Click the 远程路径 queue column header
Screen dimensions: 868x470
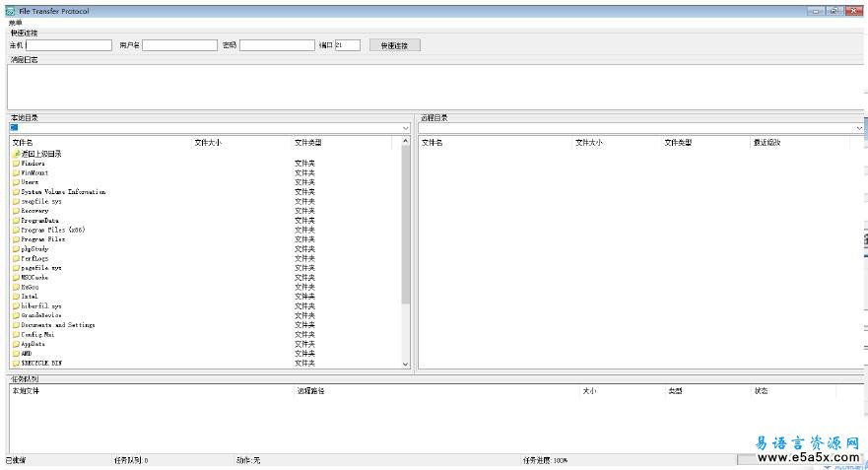click(x=437, y=391)
